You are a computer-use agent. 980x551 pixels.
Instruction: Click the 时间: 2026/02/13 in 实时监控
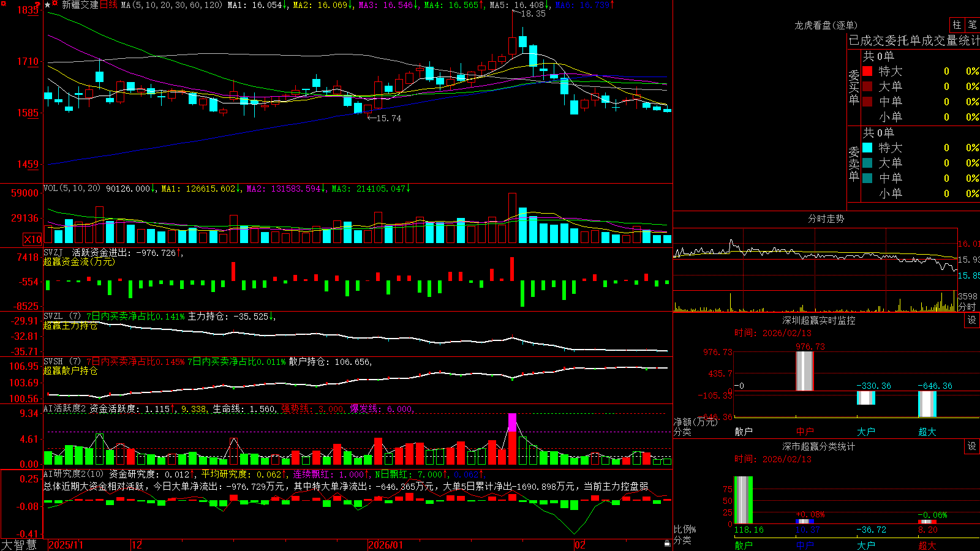pyautogui.click(x=773, y=333)
